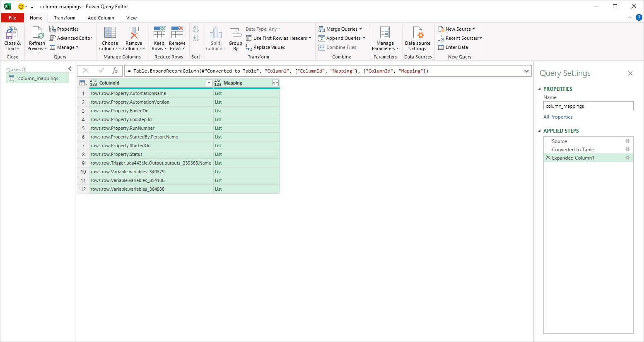Image resolution: width=644 pixels, height=342 pixels.
Task: Sort ascending with the A-Z icon
Action: [x=196, y=29]
